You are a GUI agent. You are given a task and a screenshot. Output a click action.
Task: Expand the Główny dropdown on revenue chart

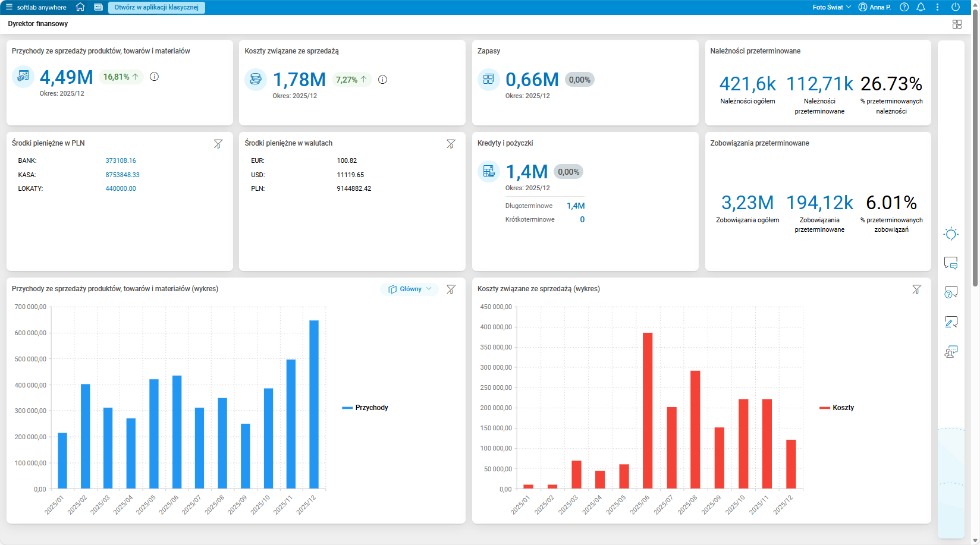[x=409, y=289]
